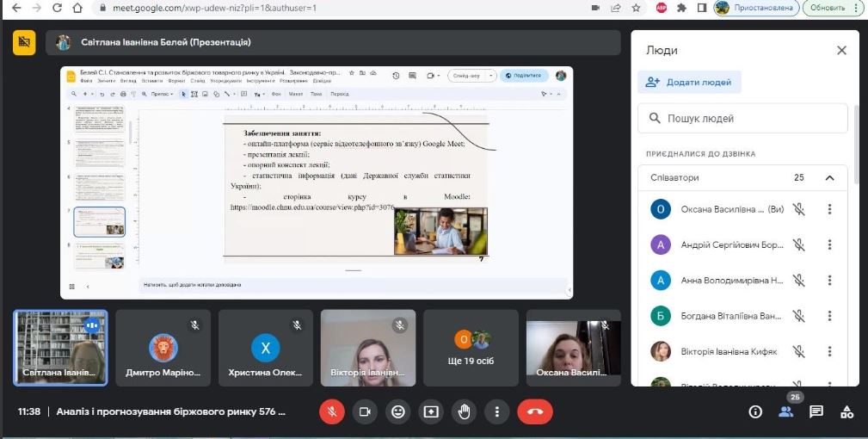Viewport: 868px width, 439px height.
Task: Click the Перехід button in Slides toolbar
Action: pyautogui.click(x=339, y=94)
